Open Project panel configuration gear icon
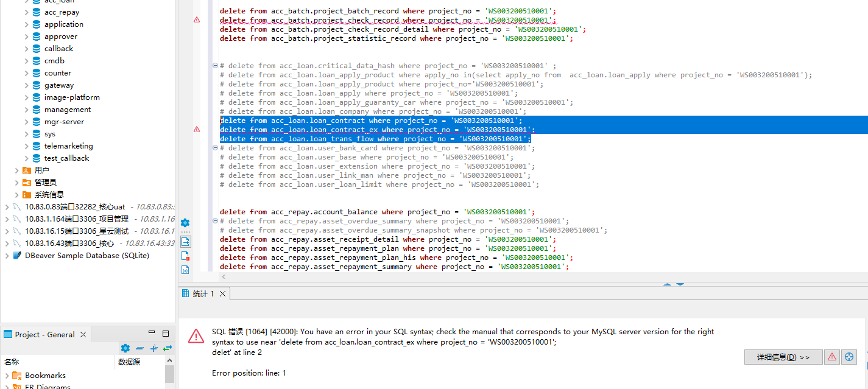The image size is (868, 389). click(x=125, y=348)
